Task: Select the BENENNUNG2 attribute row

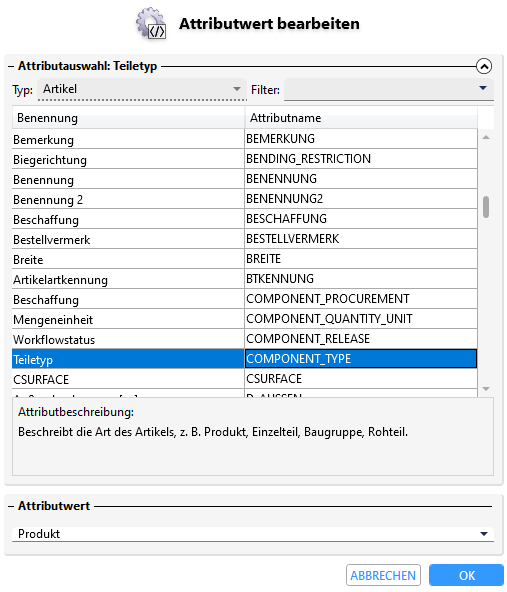Action: point(245,199)
